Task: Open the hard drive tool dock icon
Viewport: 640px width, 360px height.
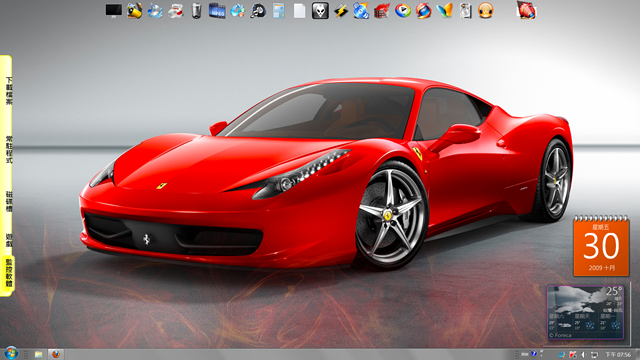Action: (465, 11)
